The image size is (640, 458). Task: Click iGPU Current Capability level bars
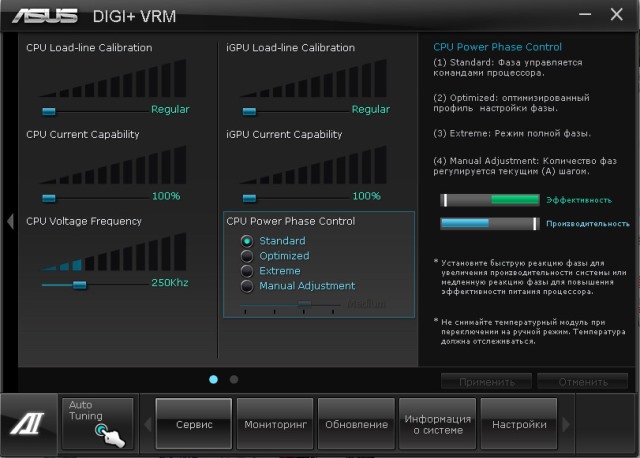click(313, 165)
